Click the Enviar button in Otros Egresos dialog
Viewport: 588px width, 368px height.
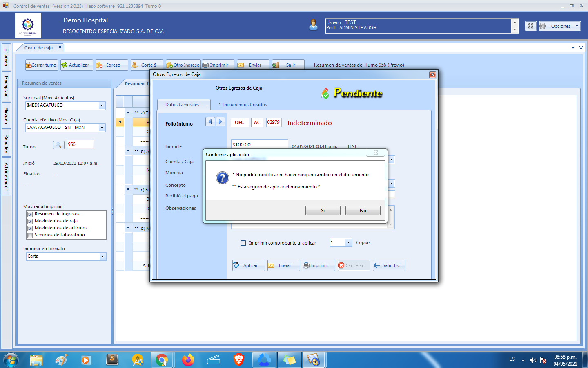284,265
